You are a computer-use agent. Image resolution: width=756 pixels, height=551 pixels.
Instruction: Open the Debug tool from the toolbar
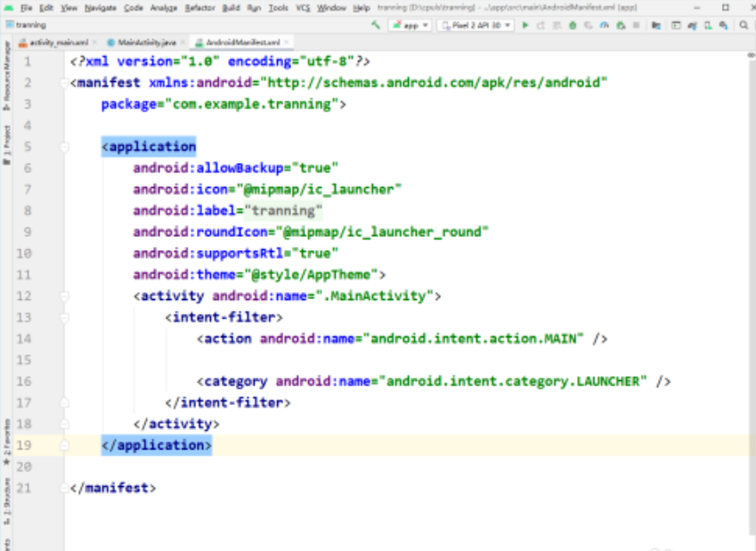[x=573, y=25]
